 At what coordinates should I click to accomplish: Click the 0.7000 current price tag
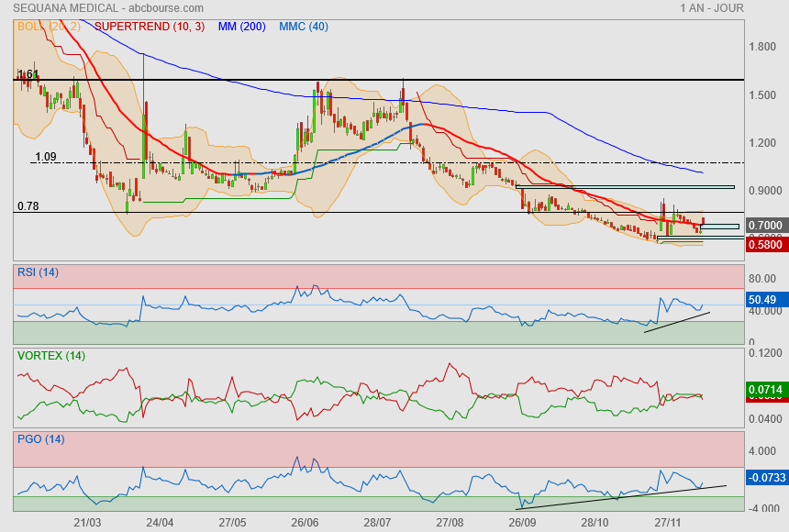[764, 225]
